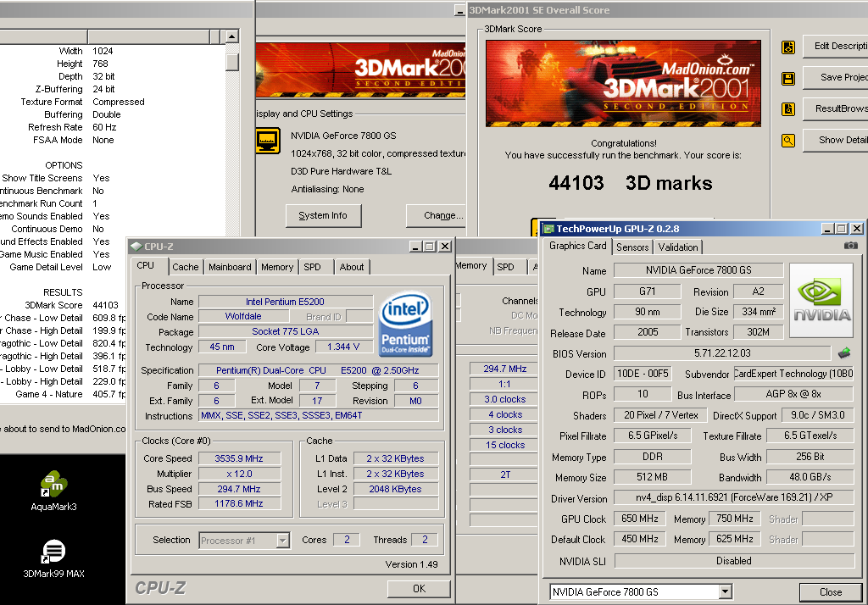Click the BIOS Version field 5.71.22.12.03
Image resolution: width=868 pixels, height=605 pixels.
click(x=722, y=352)
